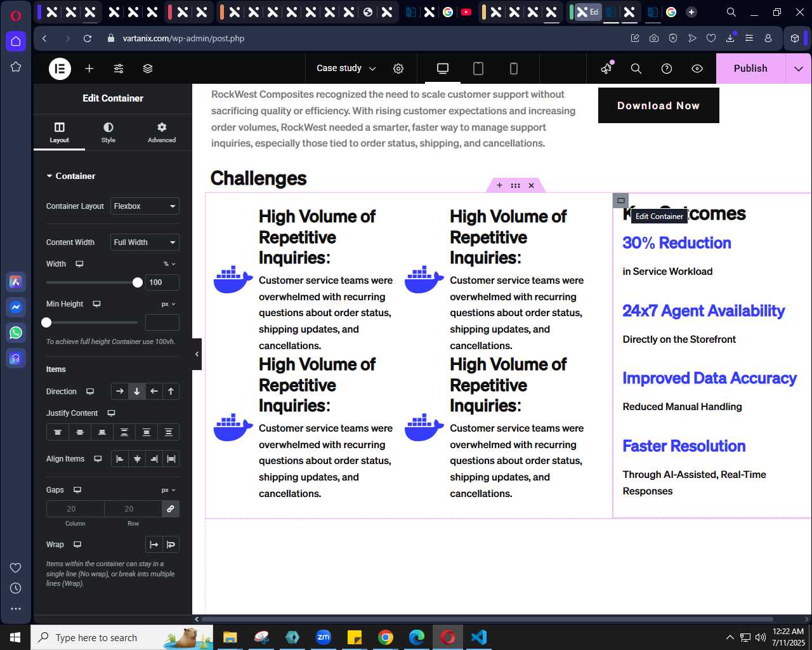812x650 pixels.
Task: Click the Row gap input field
Action: pos(133,509)
